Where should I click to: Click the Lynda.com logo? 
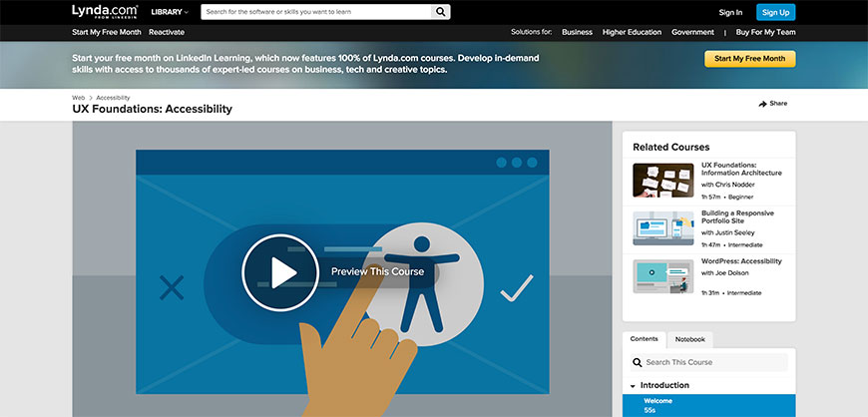[x=103, y=12]
